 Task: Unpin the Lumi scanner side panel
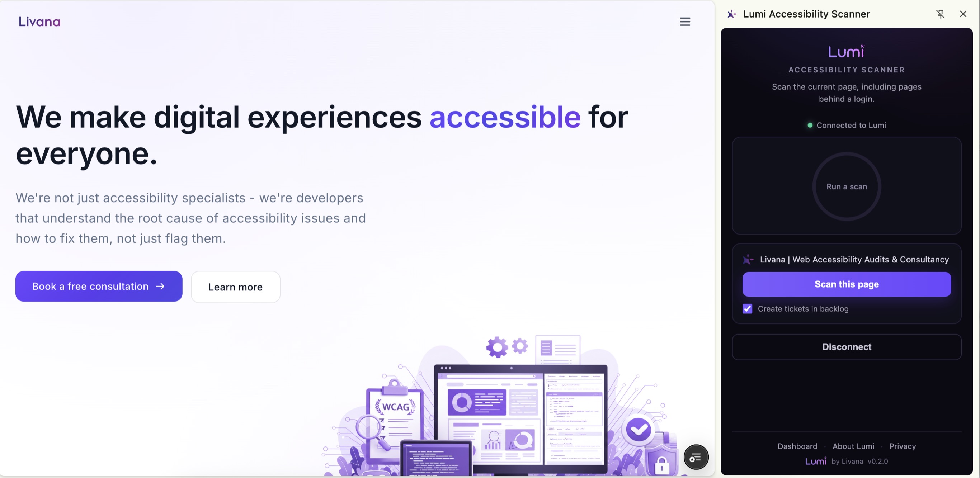(940, 14)
